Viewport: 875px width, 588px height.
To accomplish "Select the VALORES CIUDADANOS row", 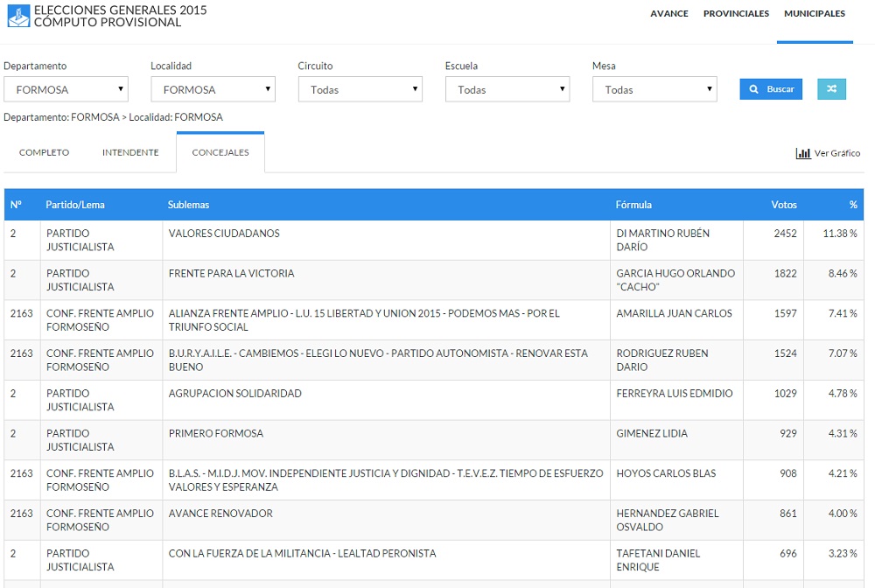I will [x=224, y=234].
